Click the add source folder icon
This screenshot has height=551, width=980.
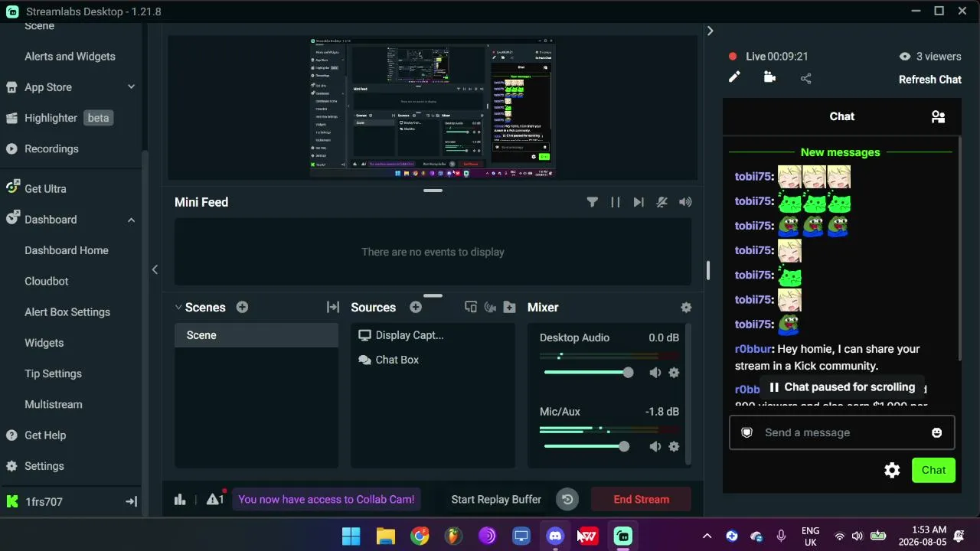click(509, 307)
